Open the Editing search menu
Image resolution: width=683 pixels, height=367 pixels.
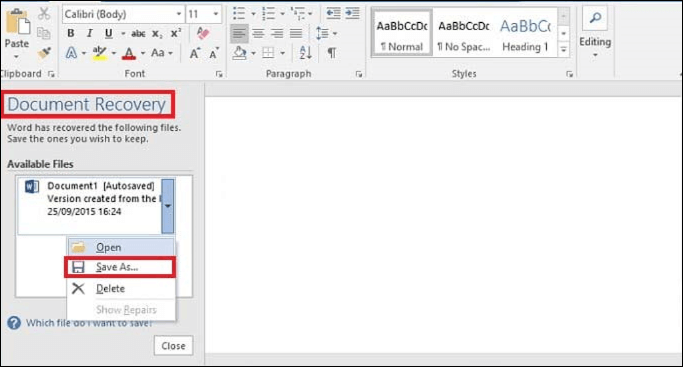point(595,31)
